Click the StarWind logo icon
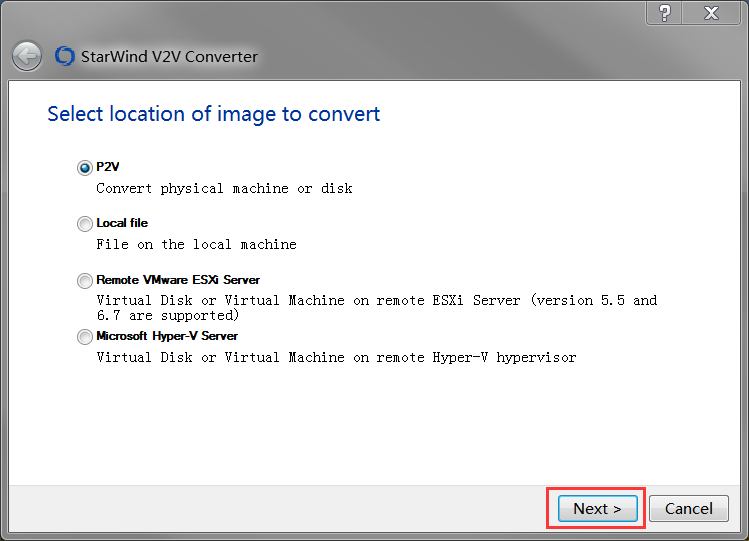Screen dimensions: 749x541 [x=64, y=56]
